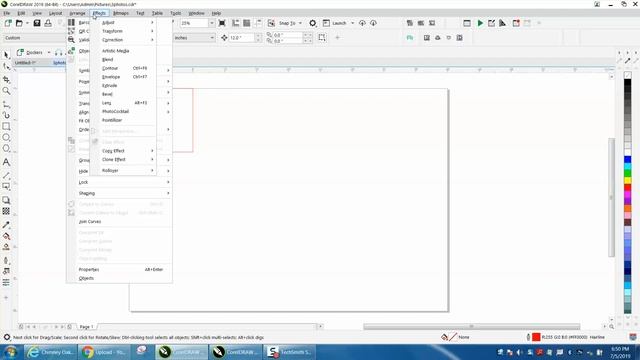The height and width of the screenshot is (360, 640).
Task: Click the Show Rulers toggle icon
Action: pos(236,23)
